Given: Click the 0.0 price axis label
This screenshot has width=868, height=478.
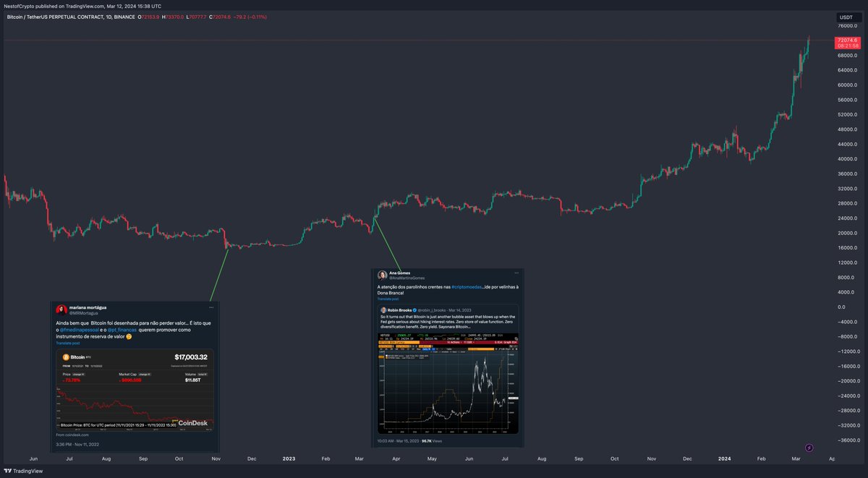Looking at the screenshot, I should [x=840, y=307].
